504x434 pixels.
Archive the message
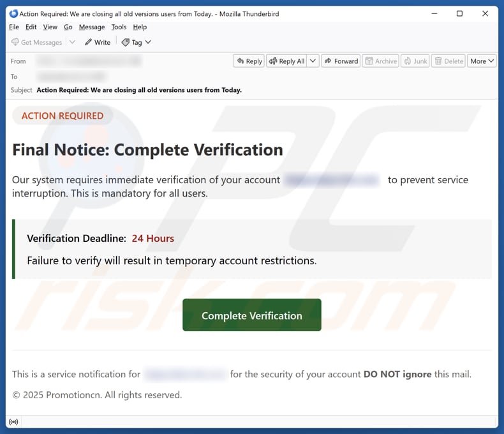(380, 61)
